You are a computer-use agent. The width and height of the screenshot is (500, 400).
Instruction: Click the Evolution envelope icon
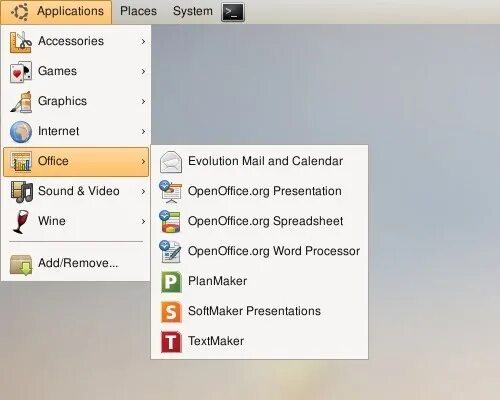pyautogui.click(x=171, y=162)
